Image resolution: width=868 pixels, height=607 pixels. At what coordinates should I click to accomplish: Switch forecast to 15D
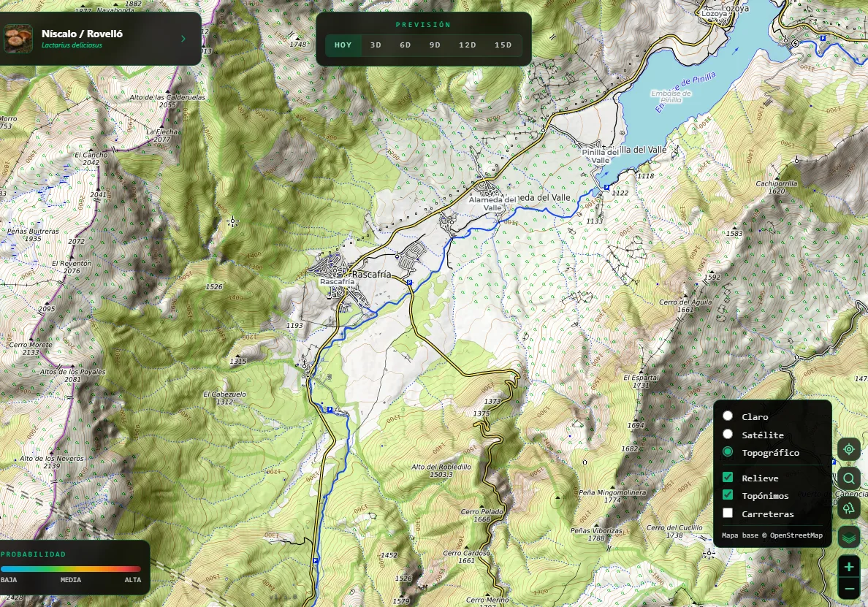pos(503,45)
